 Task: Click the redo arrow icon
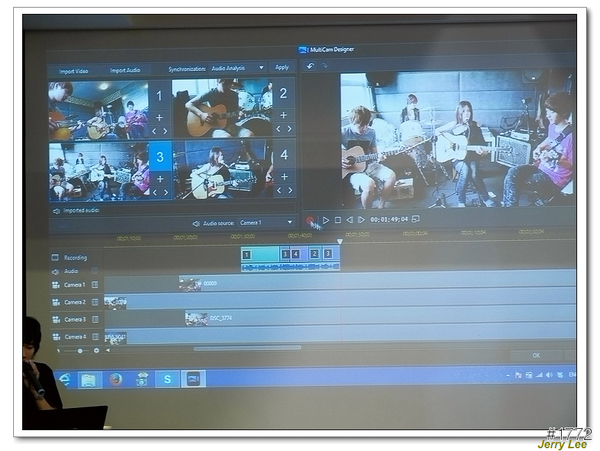click(324, 66)
